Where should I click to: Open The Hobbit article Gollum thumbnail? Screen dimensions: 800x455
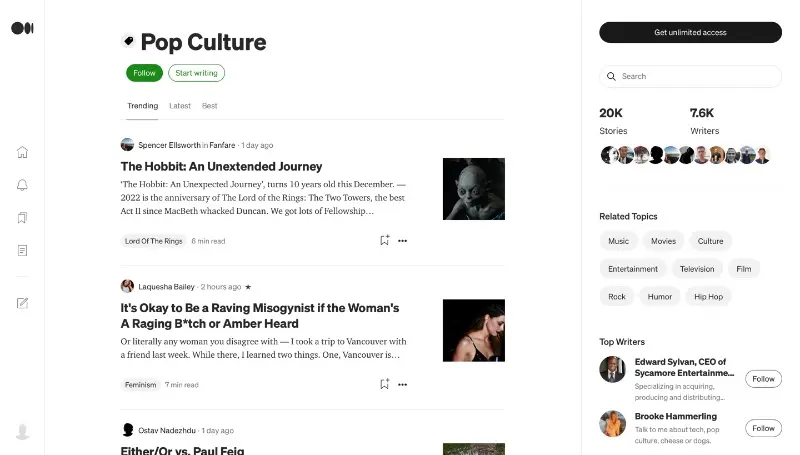point(473,189)
